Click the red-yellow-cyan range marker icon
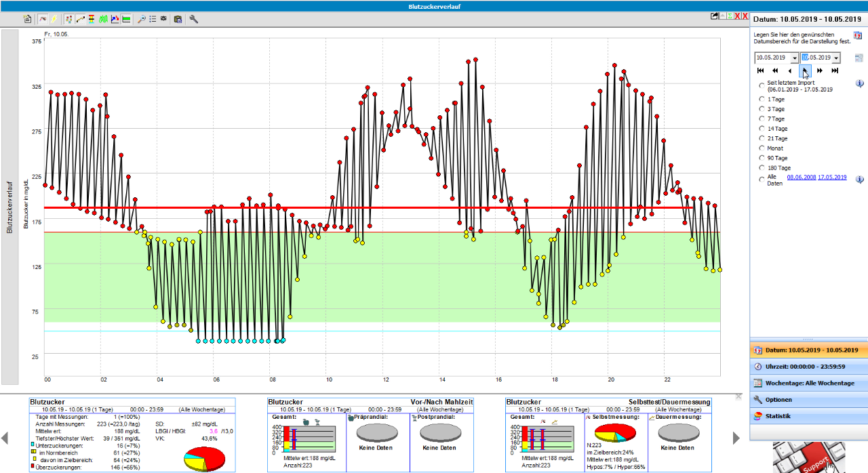The image size is (868, 473). (91, 19)
